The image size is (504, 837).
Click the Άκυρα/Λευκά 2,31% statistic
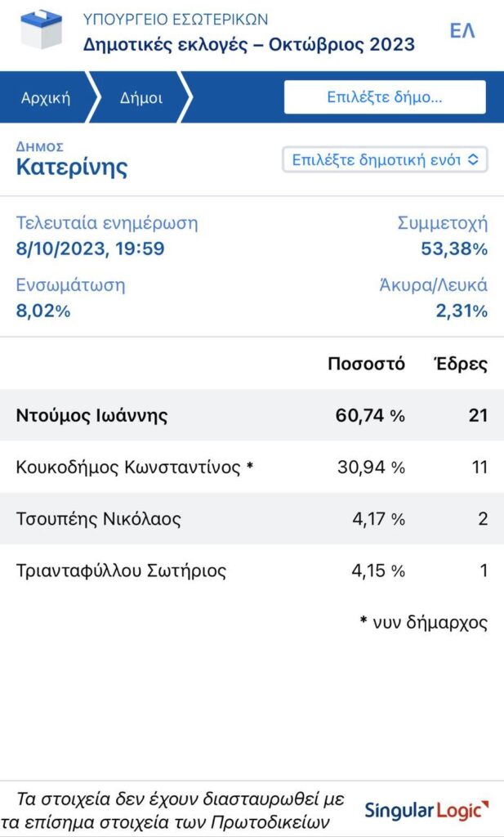click(434, 298)
